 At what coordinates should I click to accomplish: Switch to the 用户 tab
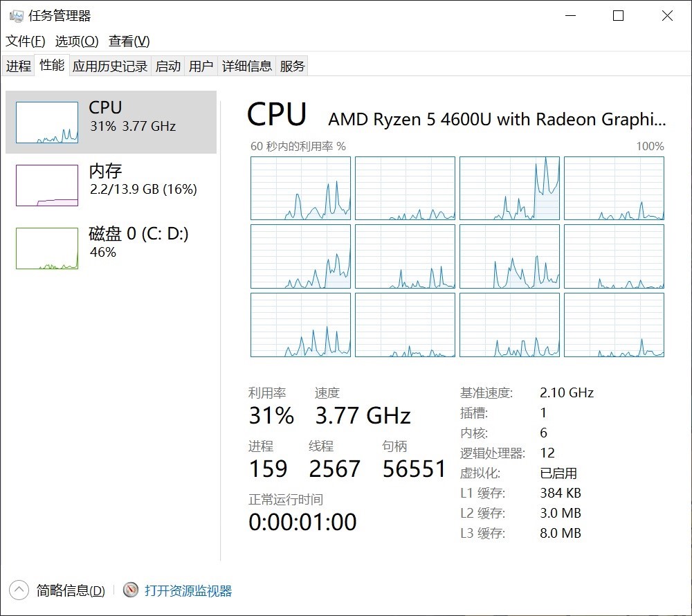[201, 66]
